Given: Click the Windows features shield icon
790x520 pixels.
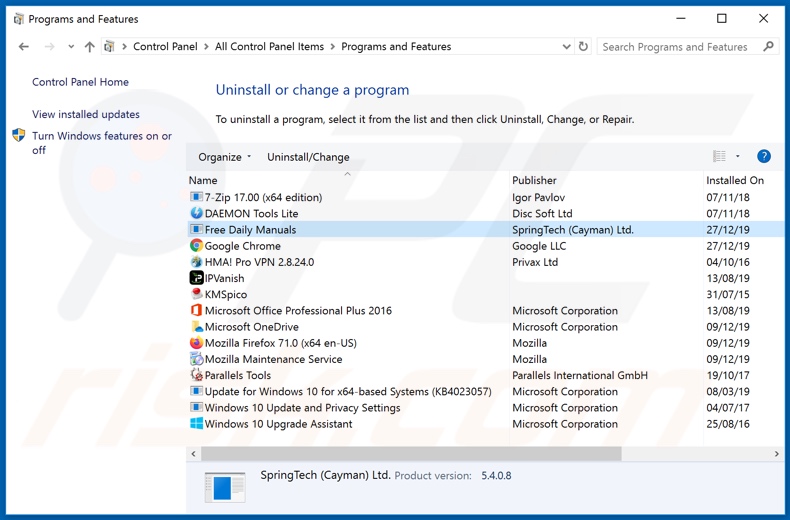Looking at the screenshot, I should 19,135.
